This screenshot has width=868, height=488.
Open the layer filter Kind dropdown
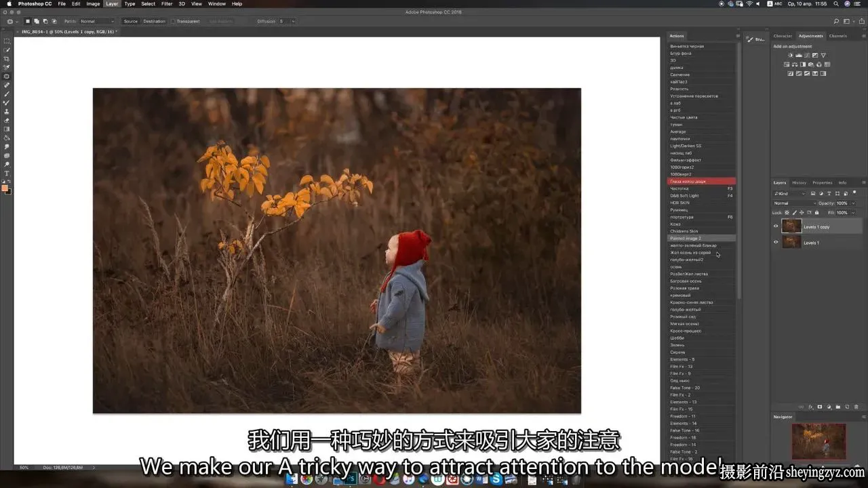click(x=789, y=193)
